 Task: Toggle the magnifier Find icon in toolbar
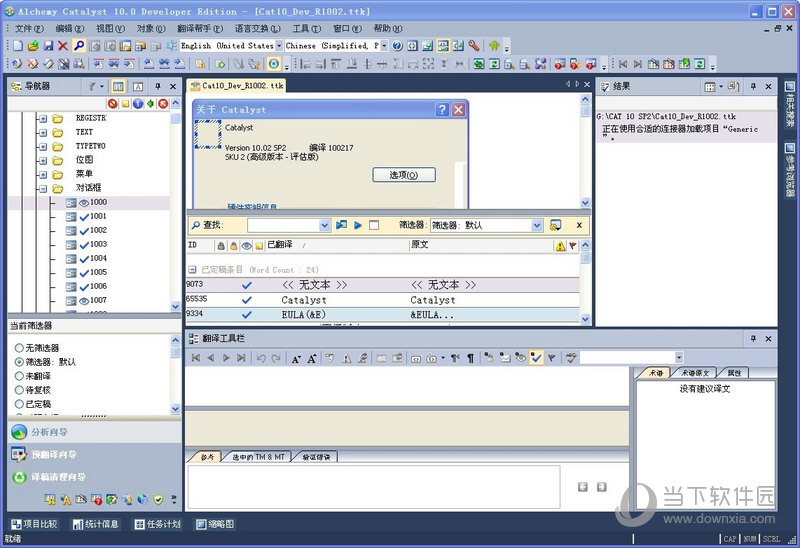[79, 46]
